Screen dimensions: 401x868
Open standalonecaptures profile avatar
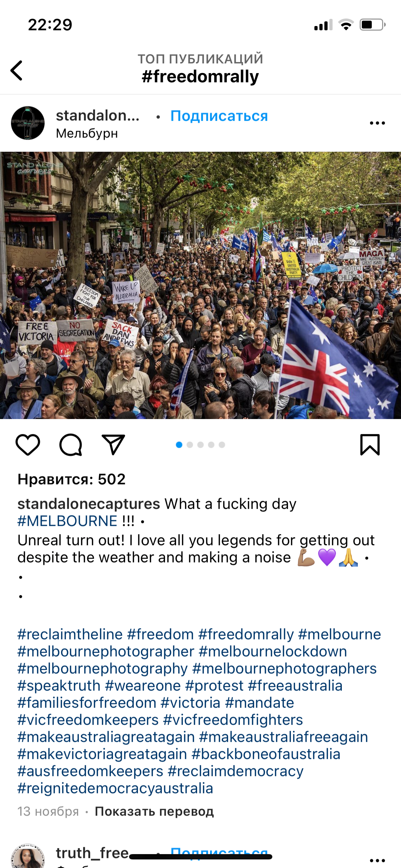tap(28, 123)
